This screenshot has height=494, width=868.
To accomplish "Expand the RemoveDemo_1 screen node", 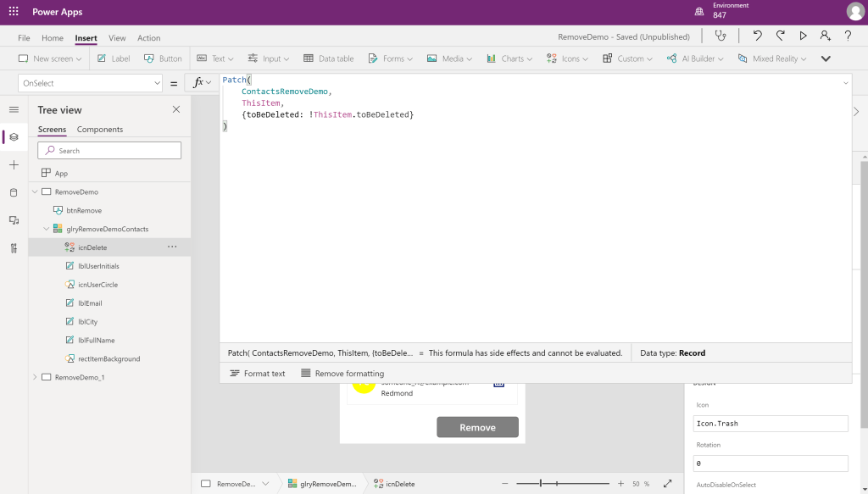I will tap(35, 377).
